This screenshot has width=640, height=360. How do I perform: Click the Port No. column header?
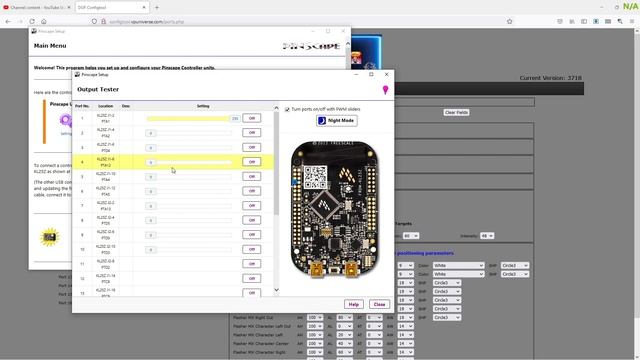[82, 106]
